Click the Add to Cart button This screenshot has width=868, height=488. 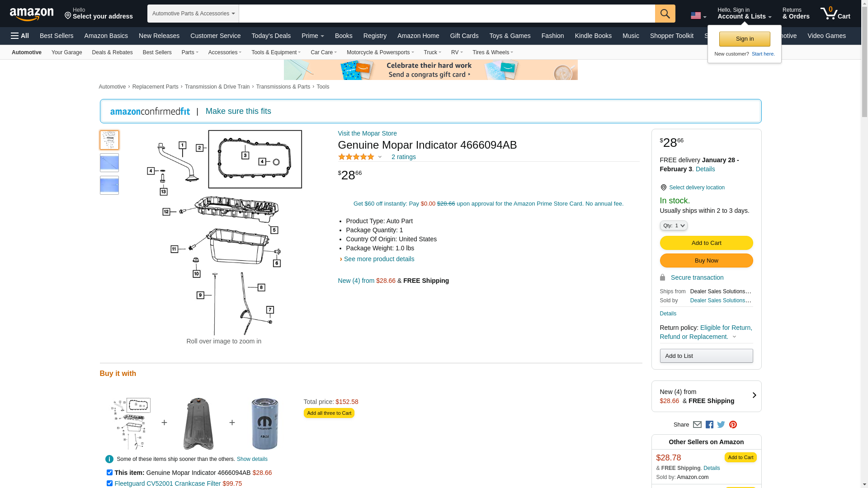(x=706, y=243)
